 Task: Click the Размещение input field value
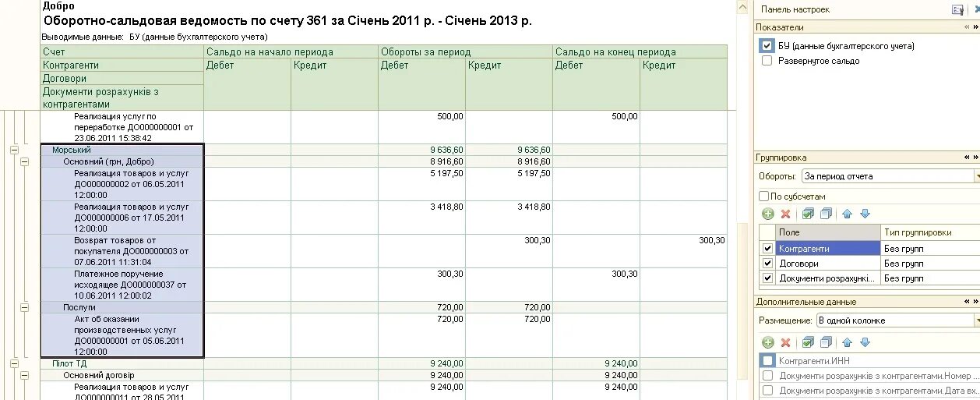[894, 320]
